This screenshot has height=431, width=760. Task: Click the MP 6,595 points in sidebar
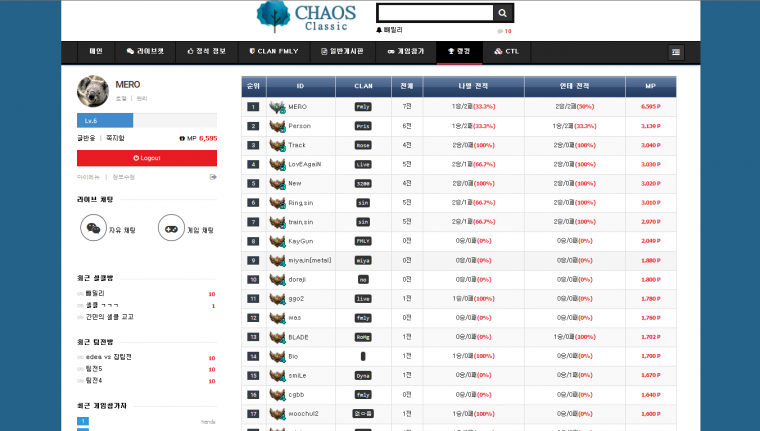(x=198, y=138)
